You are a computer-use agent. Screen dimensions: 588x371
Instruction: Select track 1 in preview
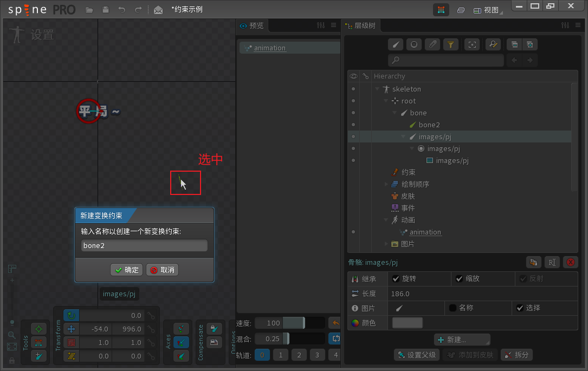click(x=281, y=355)
